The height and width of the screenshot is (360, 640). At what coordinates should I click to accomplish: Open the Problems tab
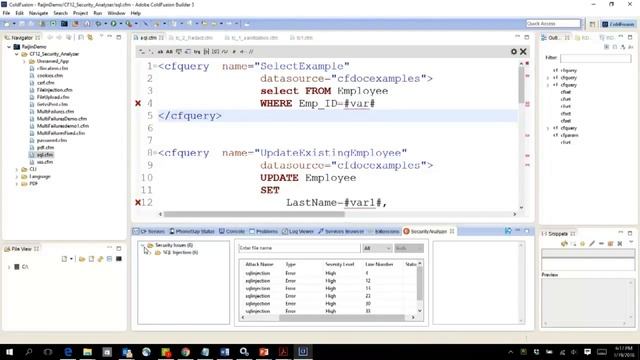263,231
